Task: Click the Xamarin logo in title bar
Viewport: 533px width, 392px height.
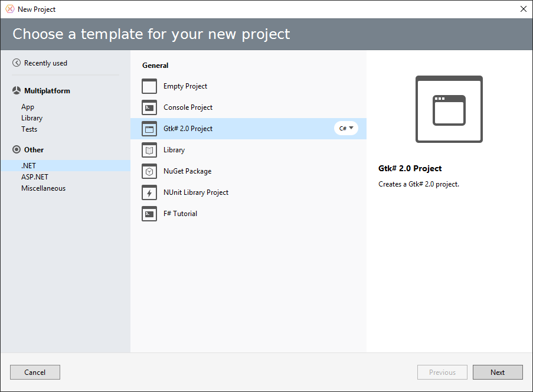Action: tap(10, 9)
